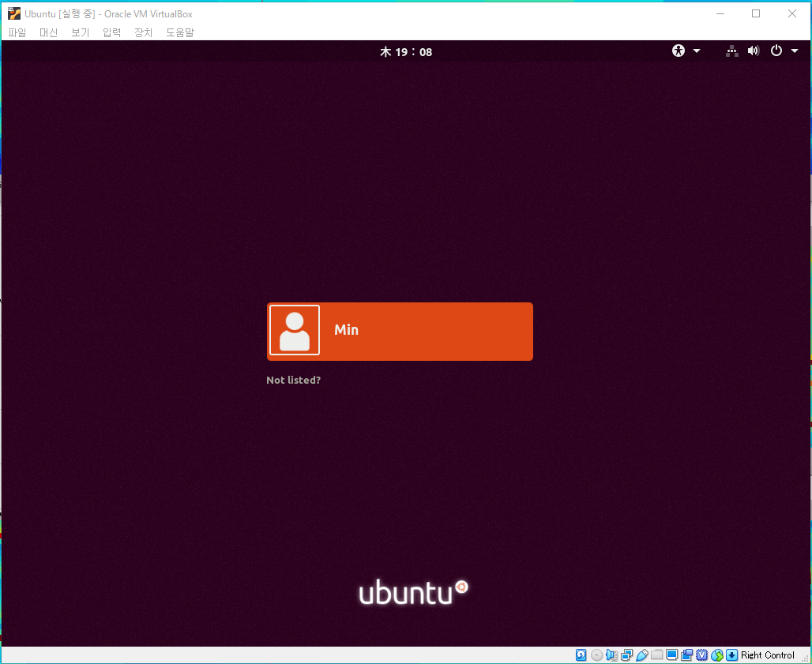This screenshot has height=664, width=812.
Task: Click the hard disk activity icon
Action: tap(581, 655)
